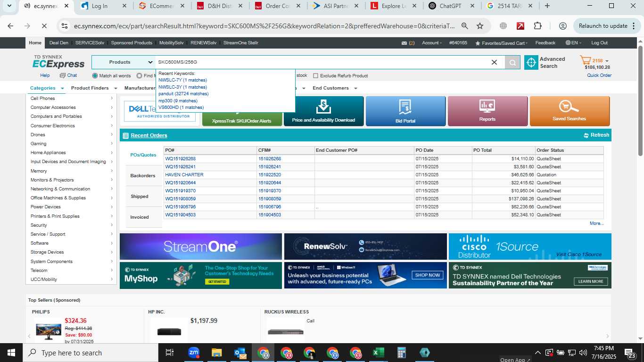The width and height of the screenshot is (644, 362).
Task: Expand the cart 2158 items dropdown arrow
Action: [607, 61]
